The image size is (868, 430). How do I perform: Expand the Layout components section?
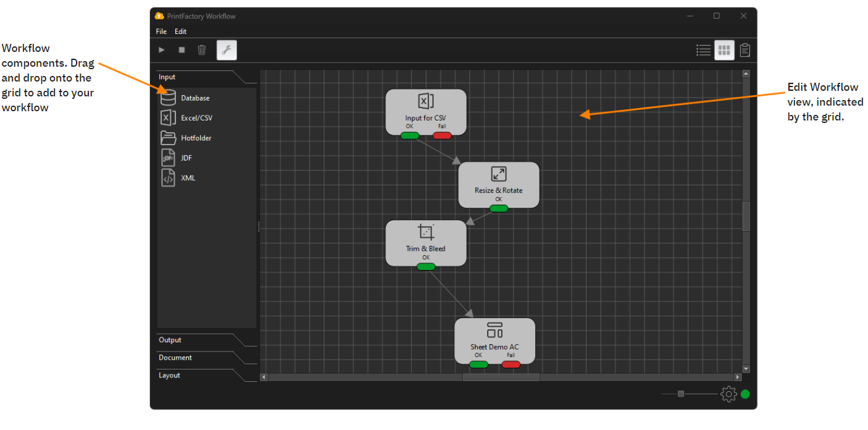click(x=170, y=375)
